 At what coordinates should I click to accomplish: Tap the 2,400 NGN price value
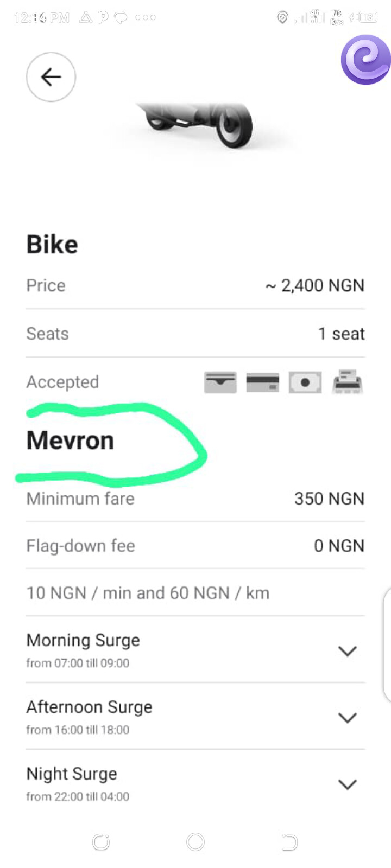315,286
